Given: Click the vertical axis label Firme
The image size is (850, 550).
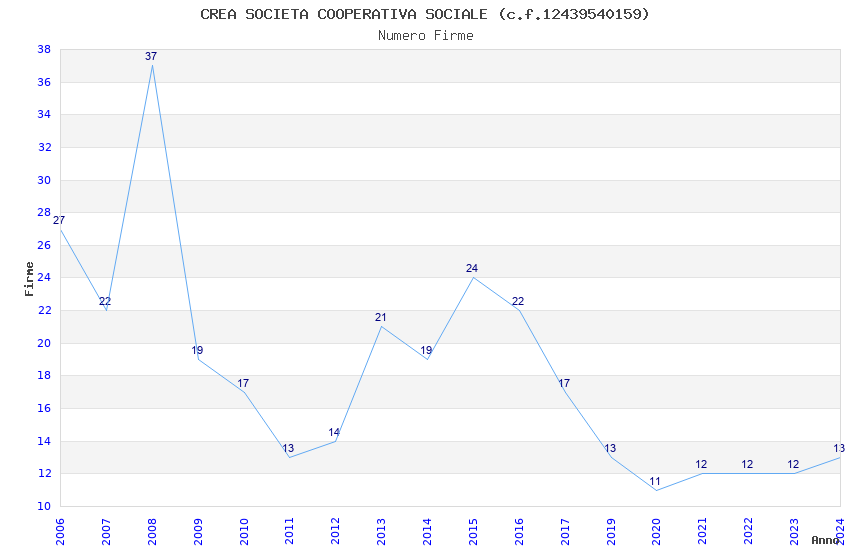Looking at the screenshot, I should click(x=29, y=279).
